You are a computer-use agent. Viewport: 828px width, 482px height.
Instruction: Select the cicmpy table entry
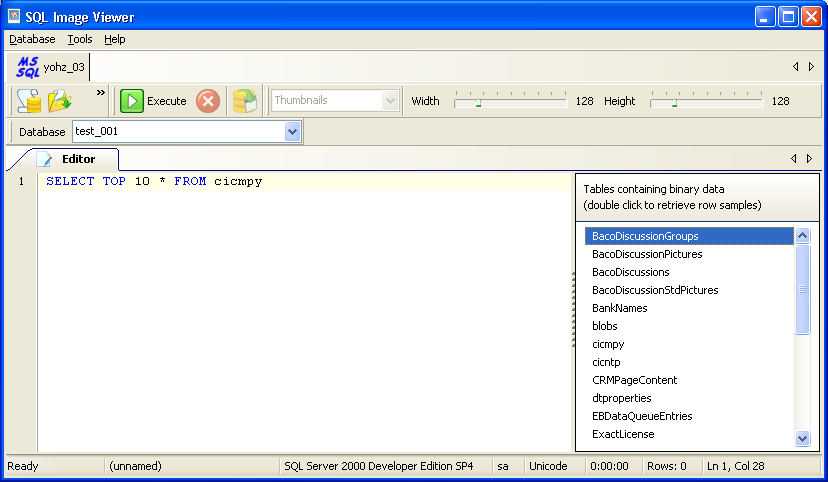pos(609,344)
